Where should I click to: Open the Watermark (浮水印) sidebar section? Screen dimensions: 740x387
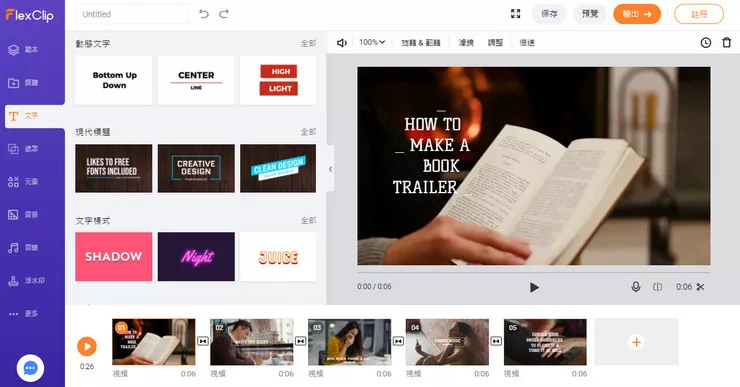coord(26,280)
